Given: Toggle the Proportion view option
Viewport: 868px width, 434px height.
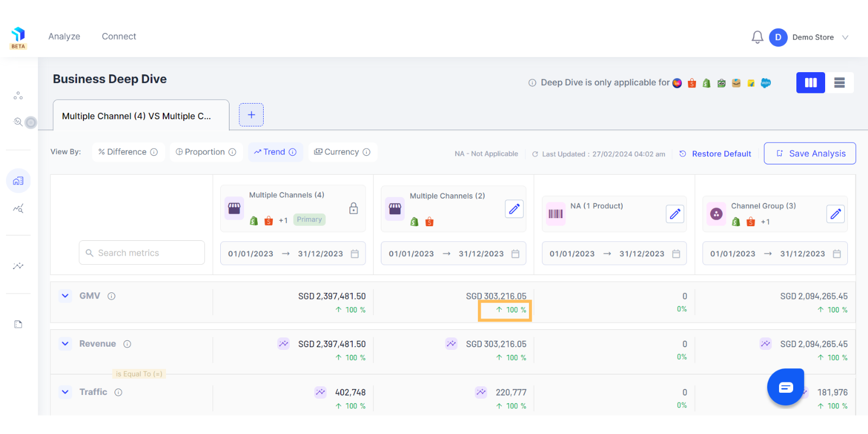Looking at the screenshot, I should (x=206, y=152).
